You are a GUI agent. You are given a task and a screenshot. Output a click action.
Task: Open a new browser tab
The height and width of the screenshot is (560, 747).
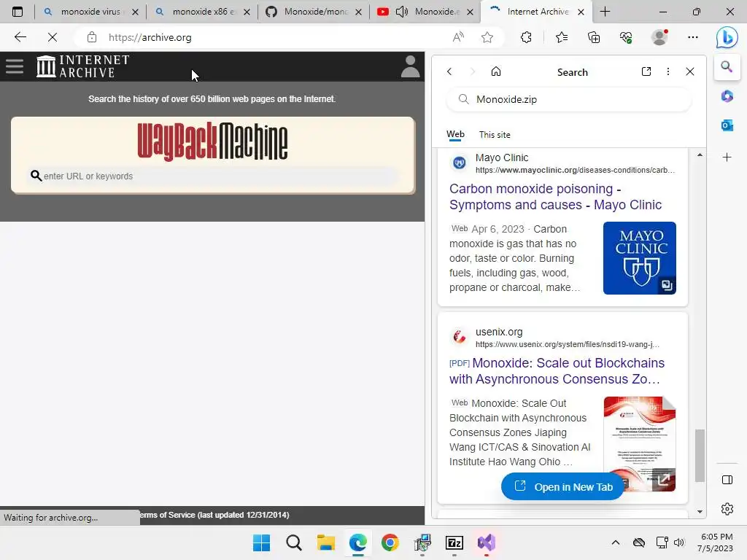coord(605,12)
